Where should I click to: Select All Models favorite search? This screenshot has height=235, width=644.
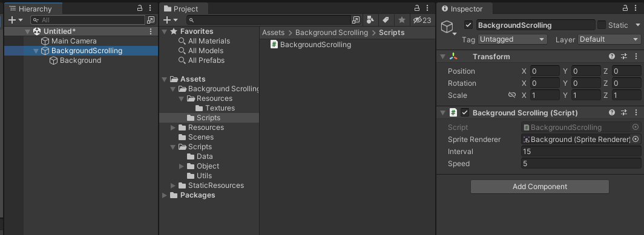tap(205, 51)
